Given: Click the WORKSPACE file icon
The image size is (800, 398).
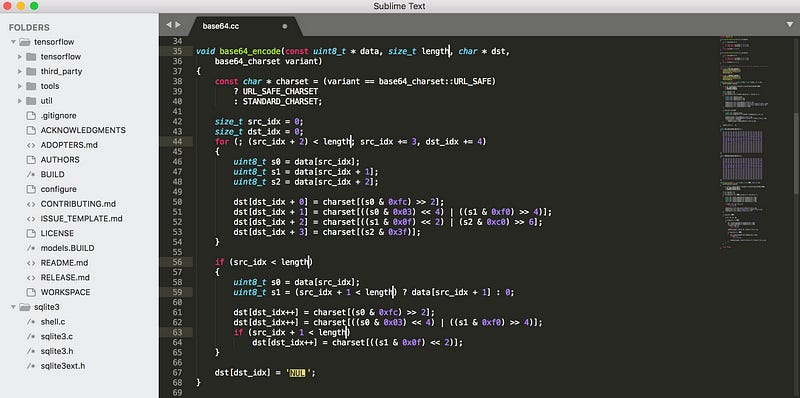Looking at the screenshot, I should point(31,292).
